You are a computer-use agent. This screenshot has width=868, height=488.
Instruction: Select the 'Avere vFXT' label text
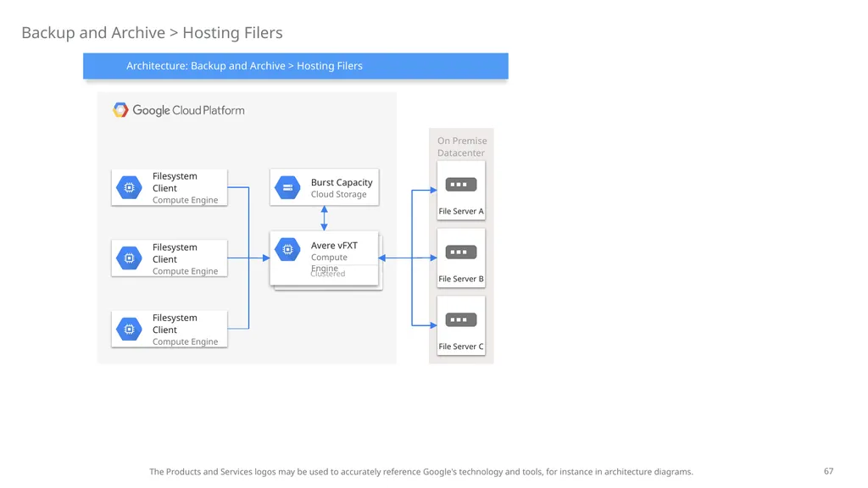(x=334, y=245)
